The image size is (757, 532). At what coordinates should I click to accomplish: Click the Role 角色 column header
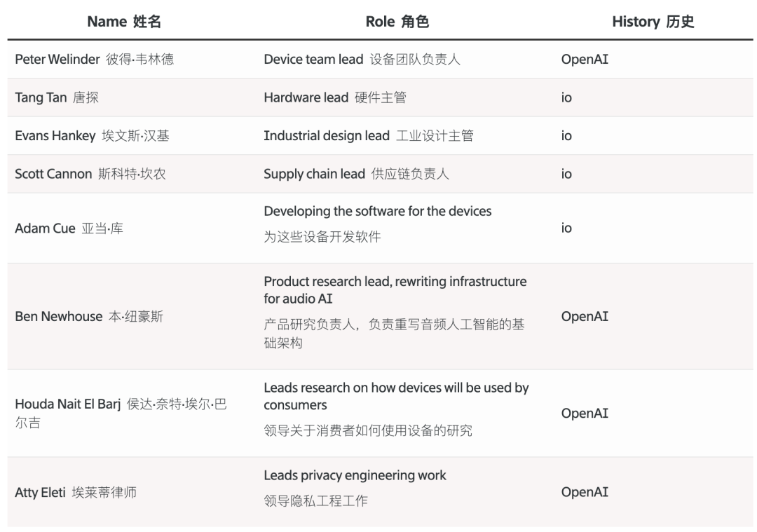click(397, 22)
